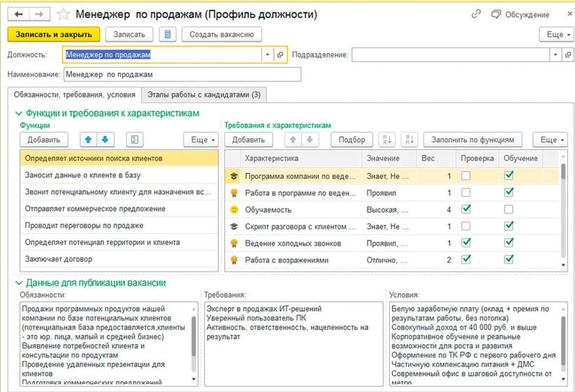This screenshot has width=575, height=392.
Task: Mark profile as favorite with star icon
Action: point(63,15)
